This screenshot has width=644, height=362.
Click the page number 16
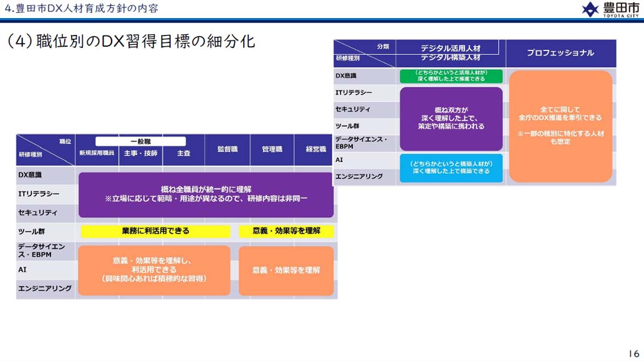click(x=632, y=351)
